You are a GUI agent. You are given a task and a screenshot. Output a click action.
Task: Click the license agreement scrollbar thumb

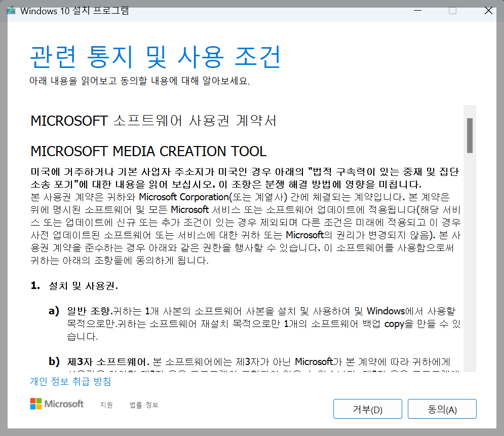coord(470,135)
